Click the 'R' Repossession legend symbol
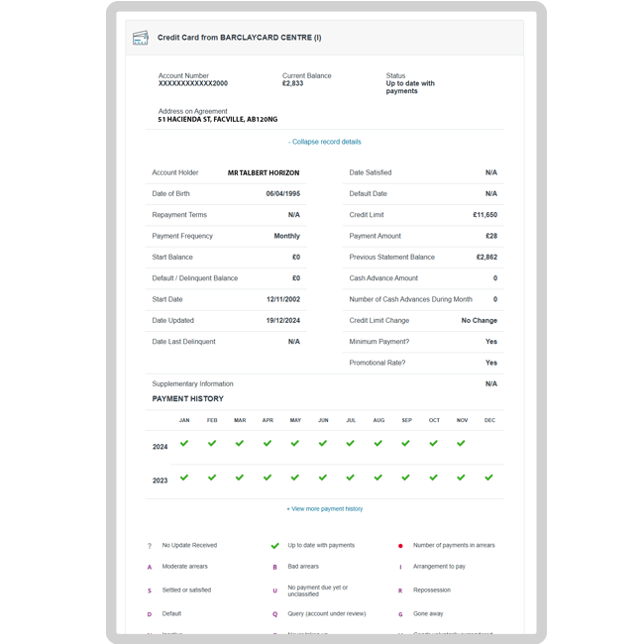 [x=400, y=590]
